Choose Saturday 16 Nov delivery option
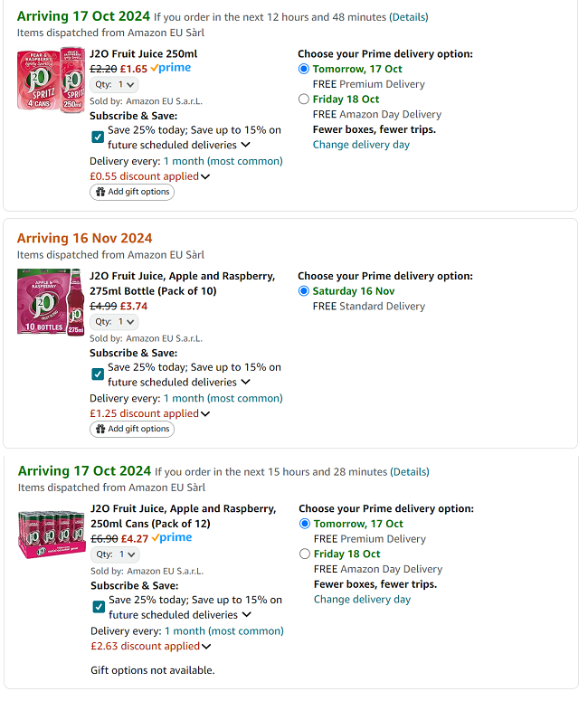The width and height of the screenshot is (588, 701). [304, 291]
